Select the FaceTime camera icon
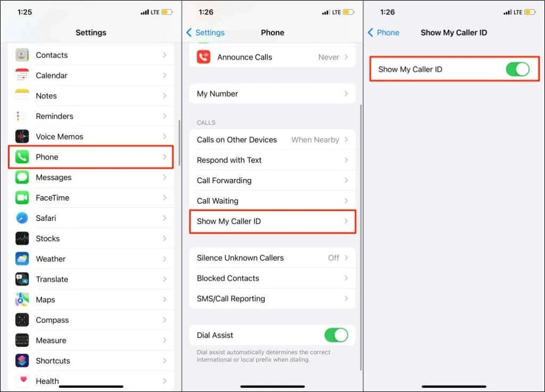The image size is (545, 392). [x=22, y=197]
